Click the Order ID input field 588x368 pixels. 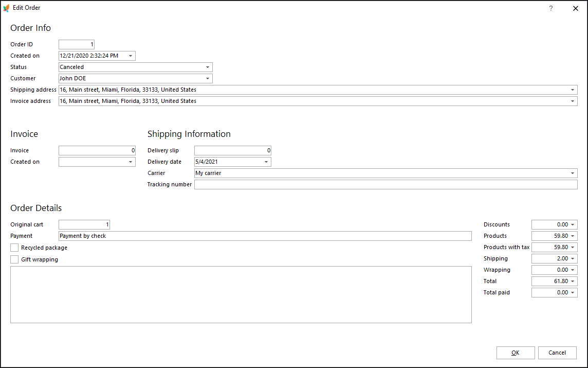(76, 44)
